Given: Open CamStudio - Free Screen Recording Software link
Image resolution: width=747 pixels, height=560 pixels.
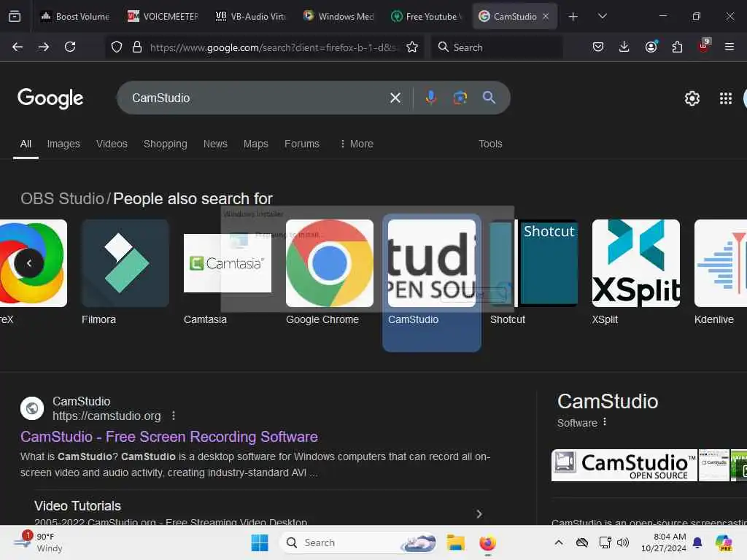Looking at the screenshot, I should click(x=169, y=437).
